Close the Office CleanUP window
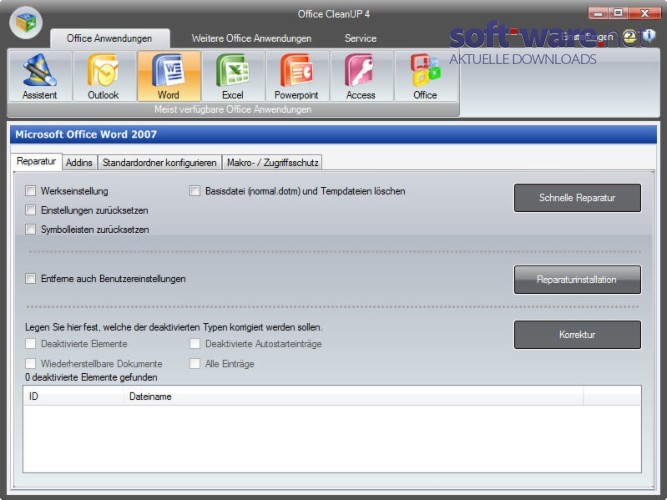 (x=644, y=13)
